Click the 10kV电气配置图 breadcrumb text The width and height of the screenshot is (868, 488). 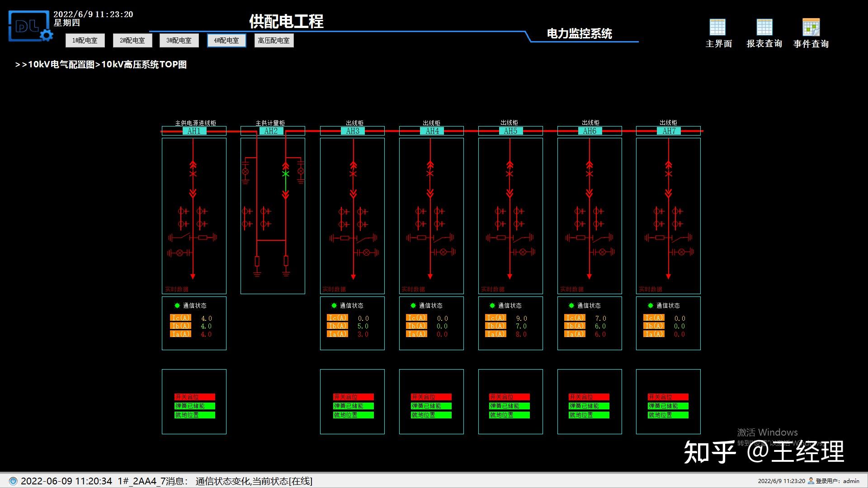(x=61, y=65)
